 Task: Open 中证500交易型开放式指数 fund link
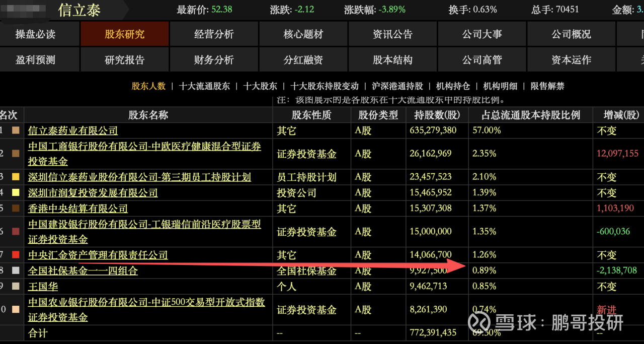[x=146, y=309]
